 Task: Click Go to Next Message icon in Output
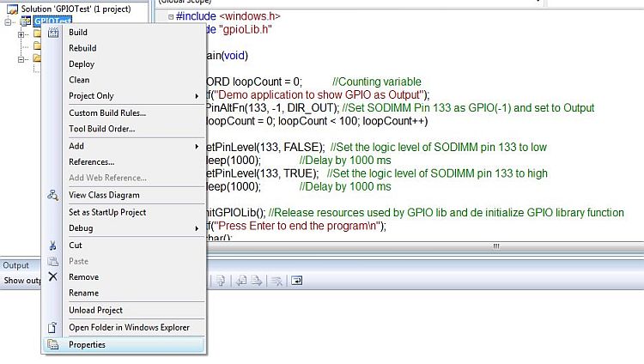257,281
